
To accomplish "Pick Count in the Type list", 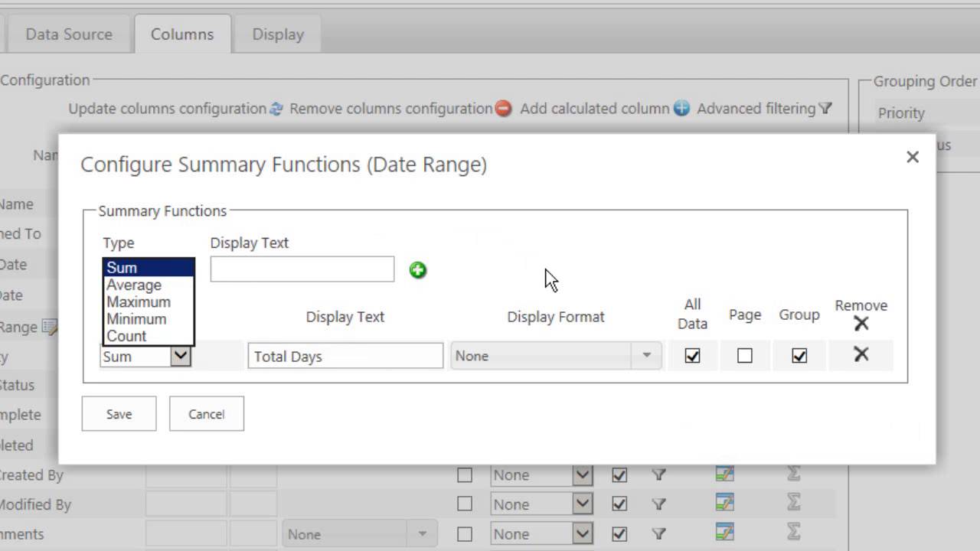I will [149, 336].
